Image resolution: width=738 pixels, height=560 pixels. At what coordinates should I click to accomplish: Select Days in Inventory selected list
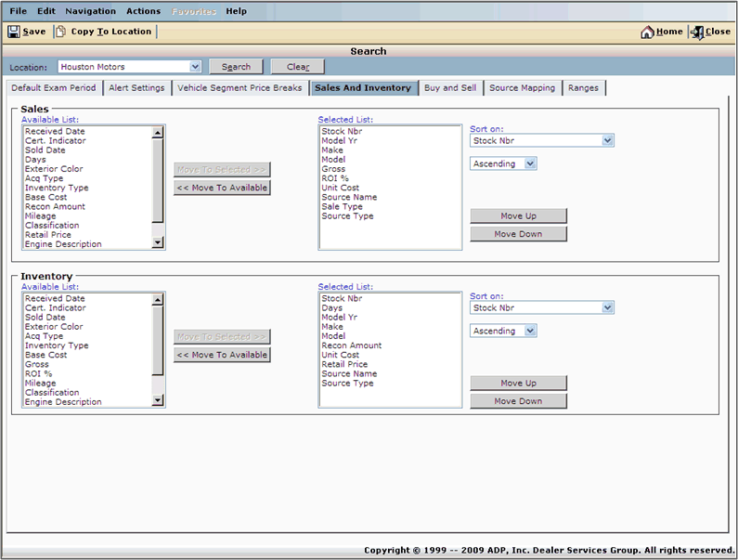click(x=331, y=307)
